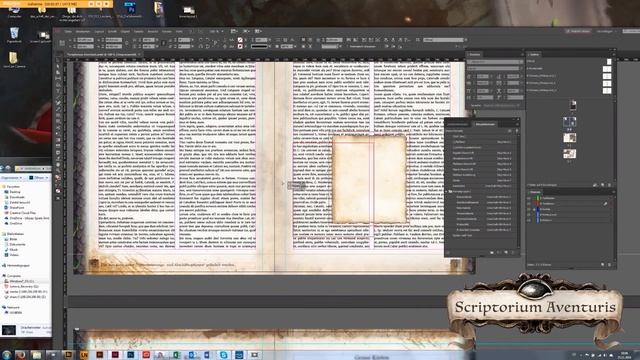The height and width of the screenshot is (360, 640).
Task: Open Firefox from the Windows taskbar
Action: pyautogui.click(x=21, y=355)
